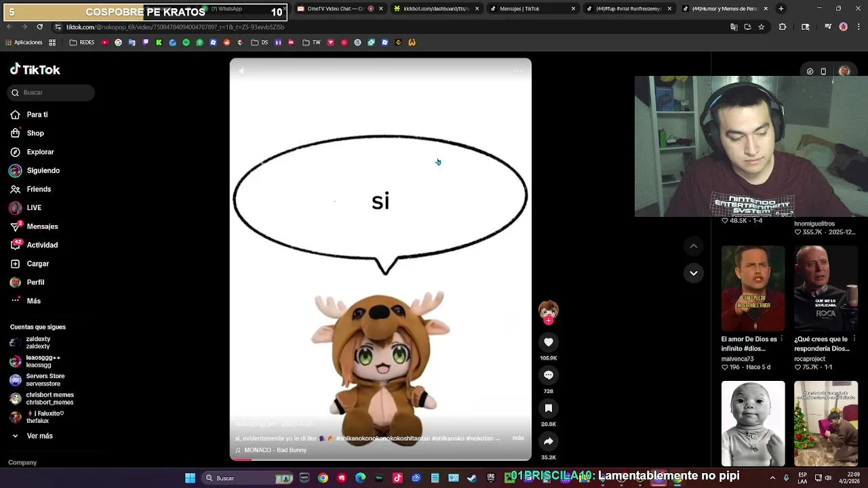Viewport: 868px width, 488px height.
Task: Click the TikTok logo
Action: click(x=35, y=69)
